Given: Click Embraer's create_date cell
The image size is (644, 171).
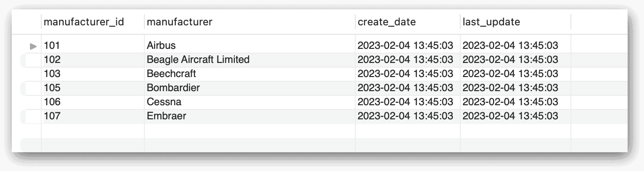Looking at the screenshot, I should 407,116.
